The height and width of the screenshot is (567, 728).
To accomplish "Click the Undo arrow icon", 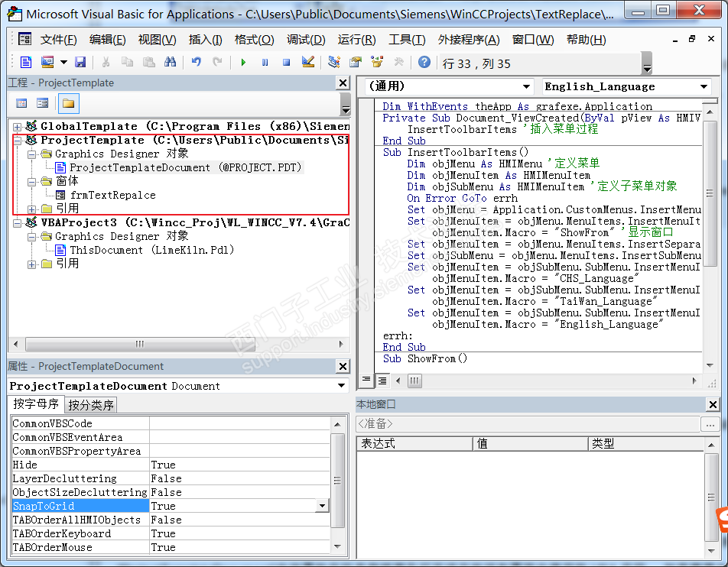I will tap(197, 63).
